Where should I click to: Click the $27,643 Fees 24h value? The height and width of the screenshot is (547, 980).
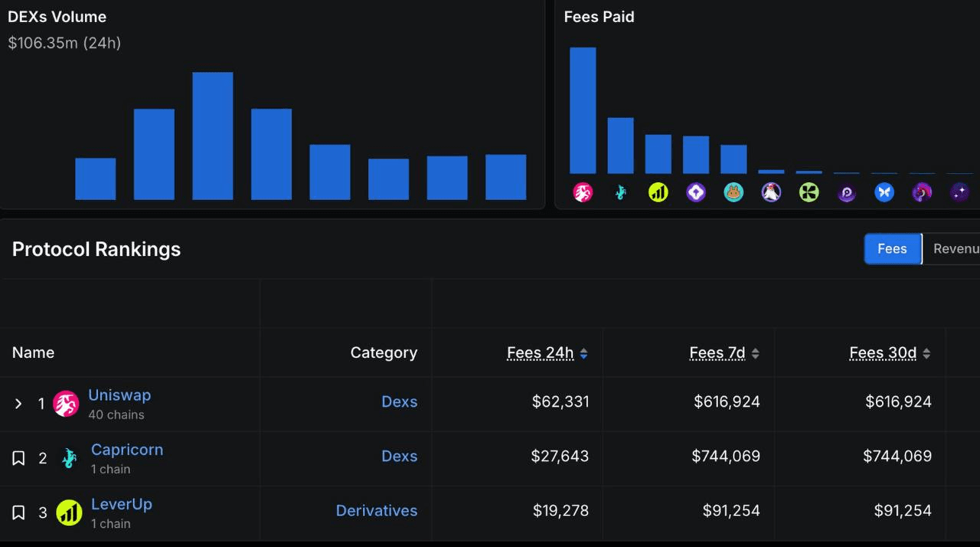(560, 456)
